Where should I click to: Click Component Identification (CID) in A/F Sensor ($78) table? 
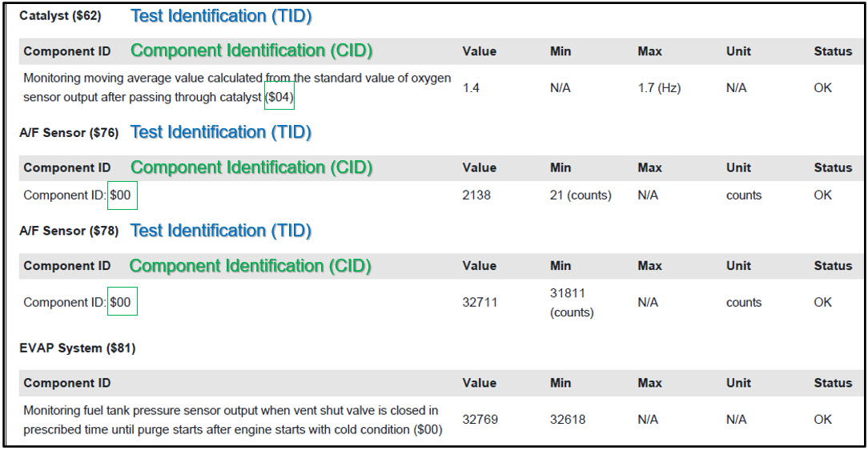pos(251,266)
